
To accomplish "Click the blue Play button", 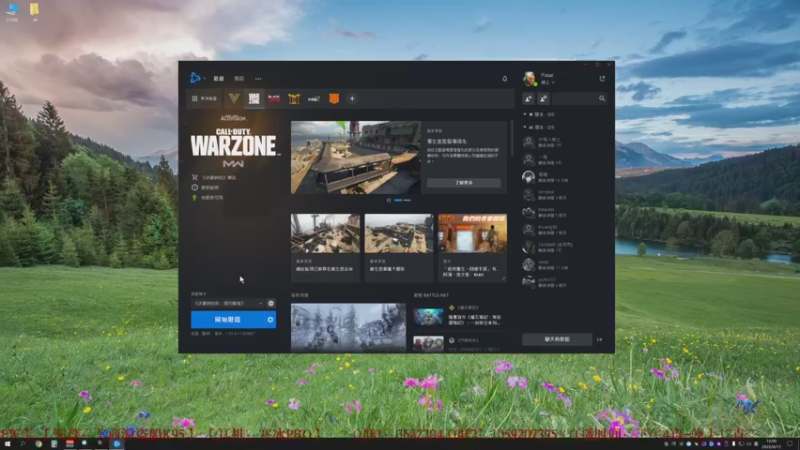I will 228,319.
